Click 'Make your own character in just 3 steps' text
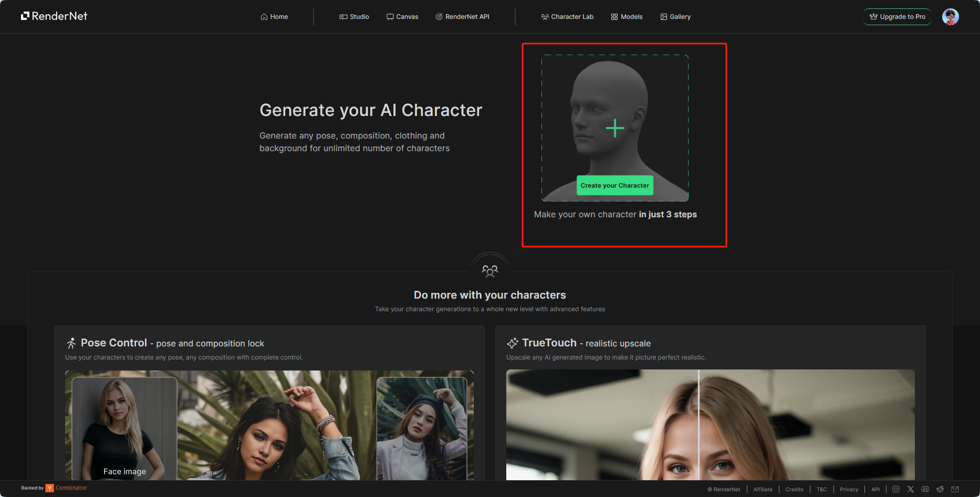Screen dimensions: 980x497 point(616,214)
